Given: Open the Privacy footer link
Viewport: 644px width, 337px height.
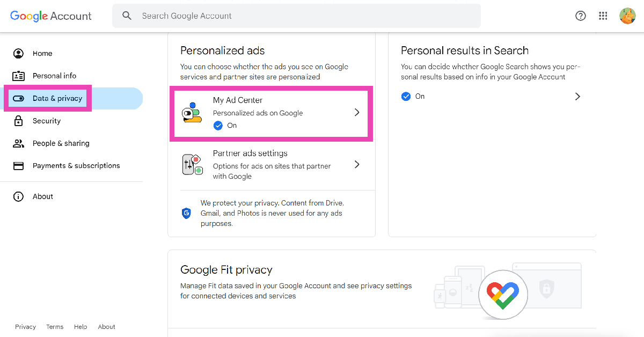Looking at the screenshot, I should 25,327.
